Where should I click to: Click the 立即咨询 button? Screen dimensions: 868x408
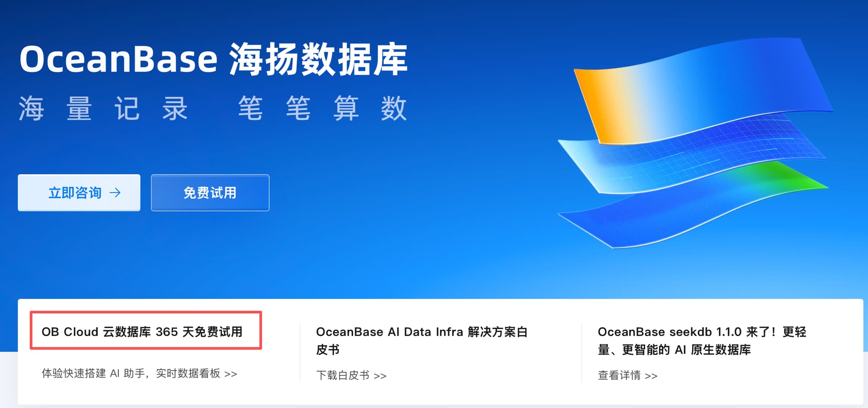[x=79, y=193]
